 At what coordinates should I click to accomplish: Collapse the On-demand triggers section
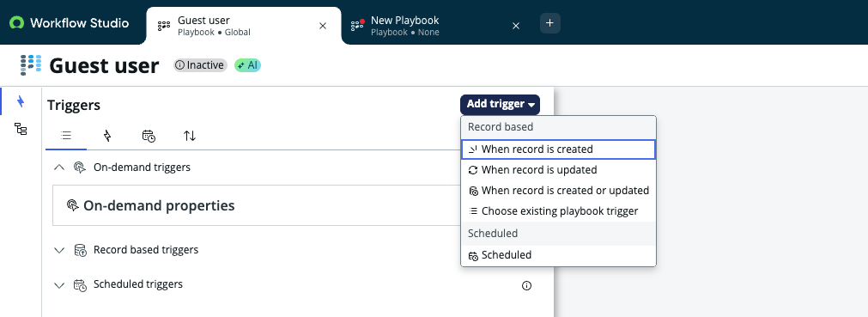click(x=59, y=168)
